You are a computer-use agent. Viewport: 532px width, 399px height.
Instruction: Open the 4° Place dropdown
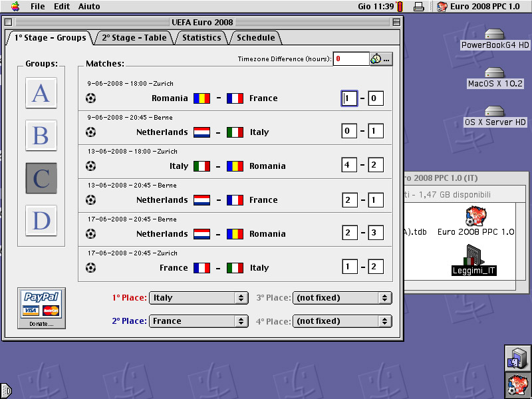(x=342, y=321)
